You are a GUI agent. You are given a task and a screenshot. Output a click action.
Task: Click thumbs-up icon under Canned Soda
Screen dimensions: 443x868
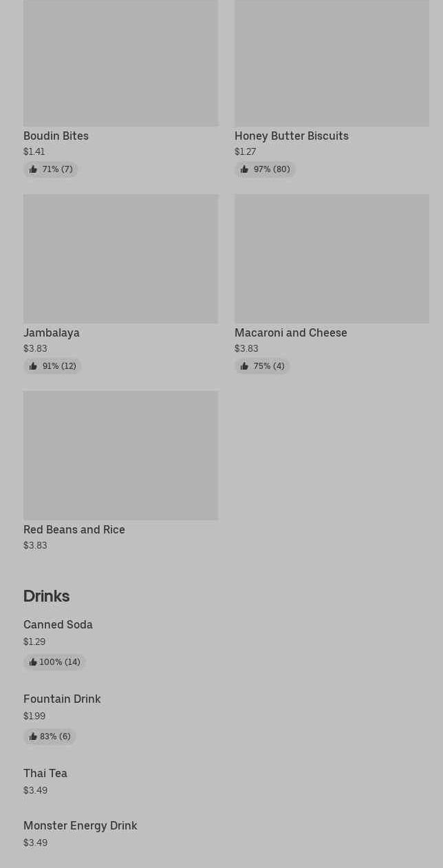click(33, 662)
